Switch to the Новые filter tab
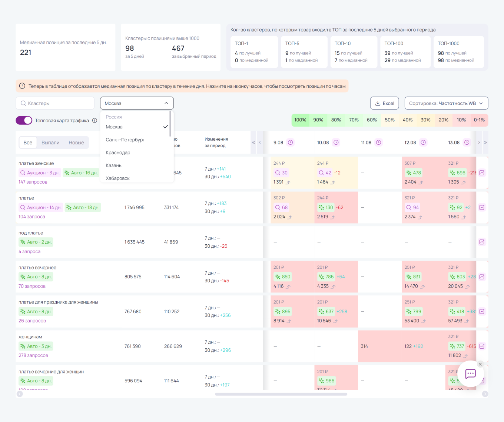The image size is (504, 422). (76, 143)
